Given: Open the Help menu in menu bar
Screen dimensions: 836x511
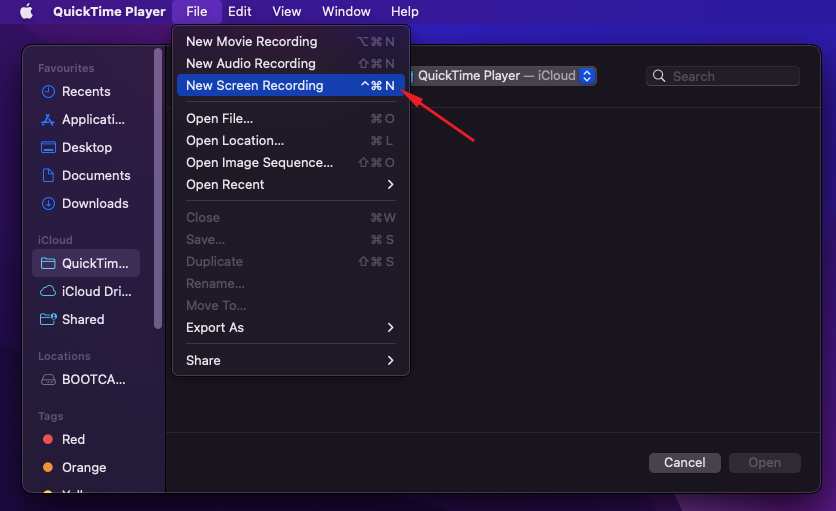Looking at the screenshot, I should coord(405,11).
